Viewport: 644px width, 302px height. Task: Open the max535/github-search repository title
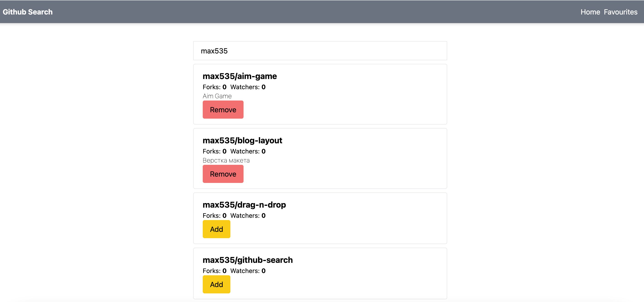point(247,260)
